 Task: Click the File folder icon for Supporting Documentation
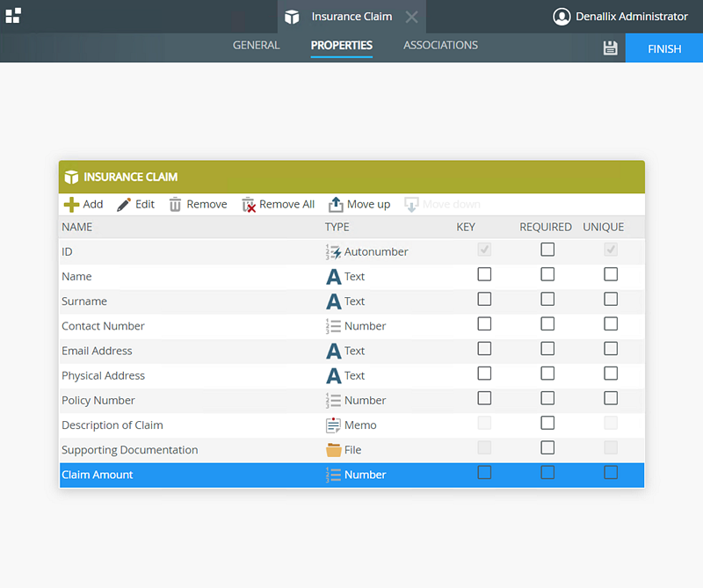coord(334,450)
